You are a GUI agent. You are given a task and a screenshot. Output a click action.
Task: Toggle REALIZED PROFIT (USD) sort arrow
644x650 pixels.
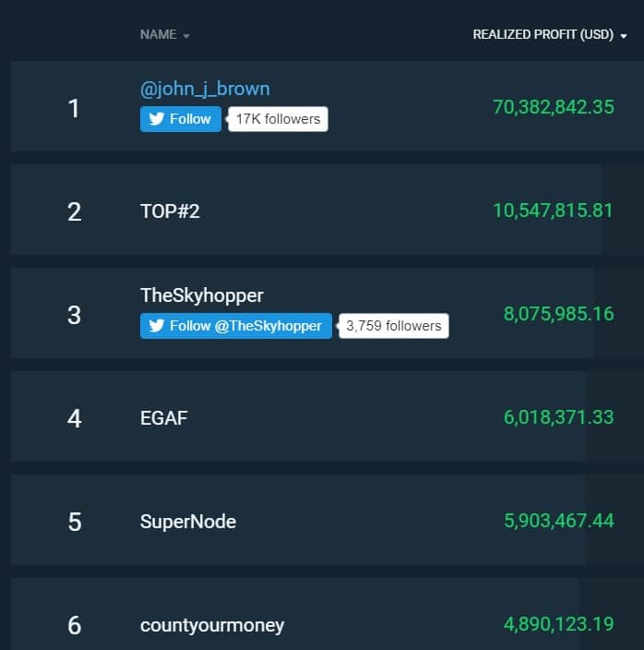coord(624,37)
